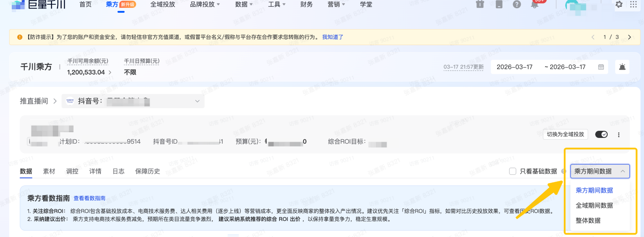Switch to the 保障历史 tab
The height and width of the screenshot is (237, 644).
(x=148, y=171)
